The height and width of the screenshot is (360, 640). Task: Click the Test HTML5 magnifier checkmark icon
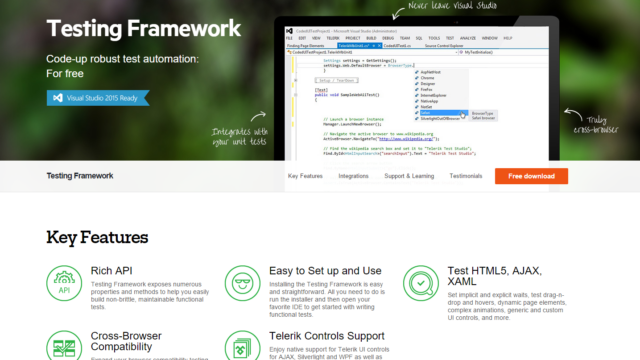421,283
